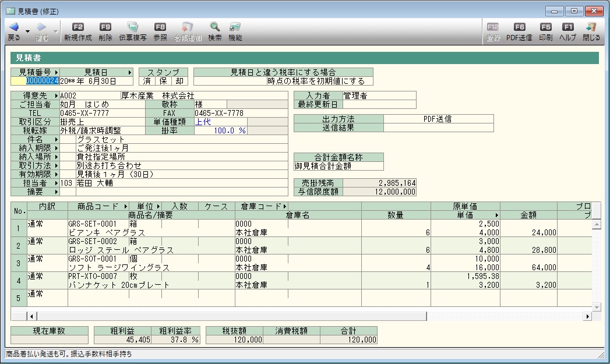Screen dimensions: 610x364
Task: Click the F9 削除 delete icon
Action: 105,27
